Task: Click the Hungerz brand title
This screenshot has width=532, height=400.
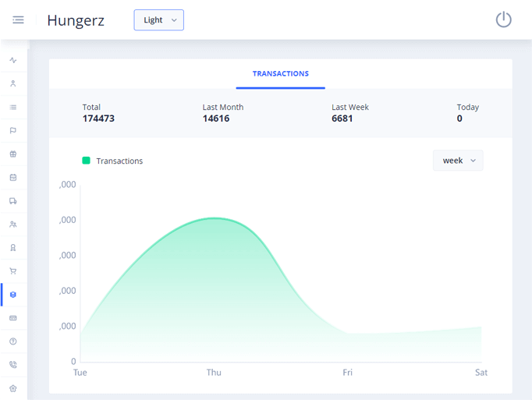Action: (x=76, y=20)
